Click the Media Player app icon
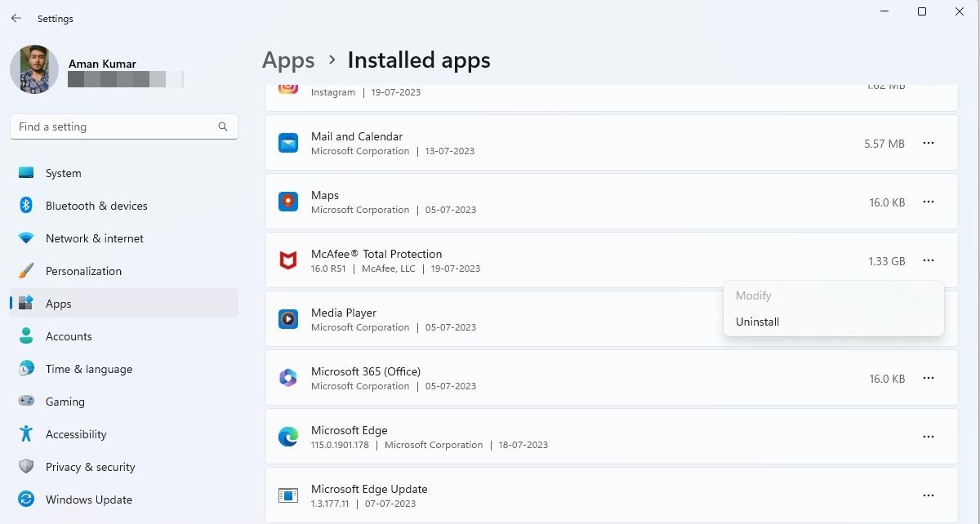The width and height of the screenshot is (980, 524). (x=288, y=319)
